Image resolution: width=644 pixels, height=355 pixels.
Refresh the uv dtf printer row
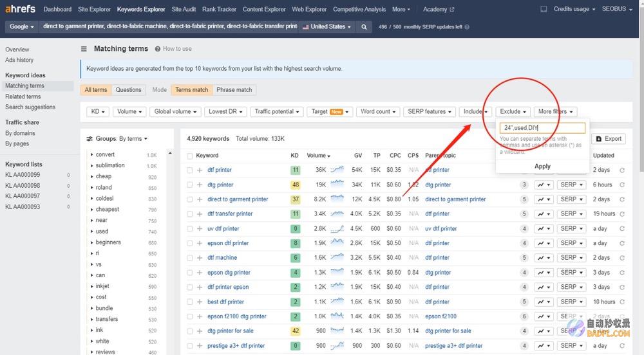coord(622,229)
